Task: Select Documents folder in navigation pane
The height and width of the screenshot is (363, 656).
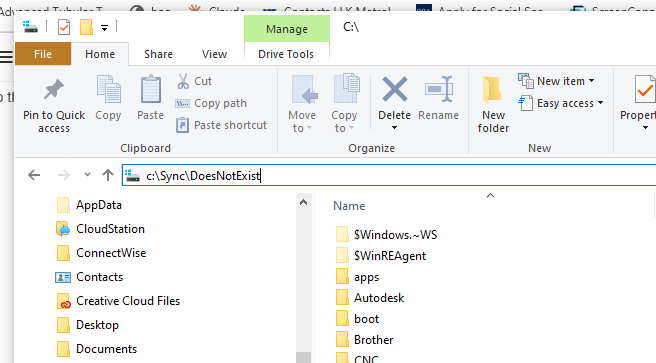Action: coord(97,349)
